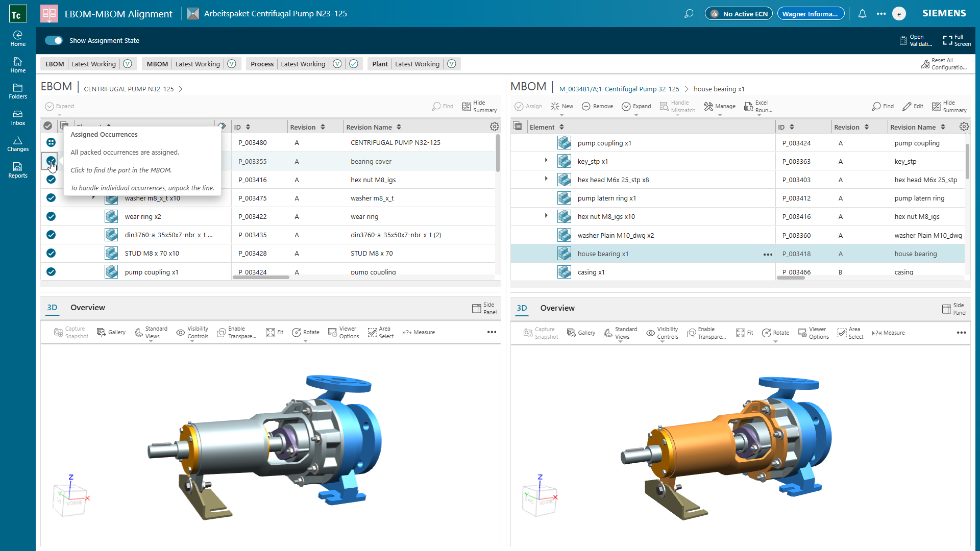The width and height of the screenshot is (980, 551).
Task: Open notifications bell icon
Action: click(862, 14)
